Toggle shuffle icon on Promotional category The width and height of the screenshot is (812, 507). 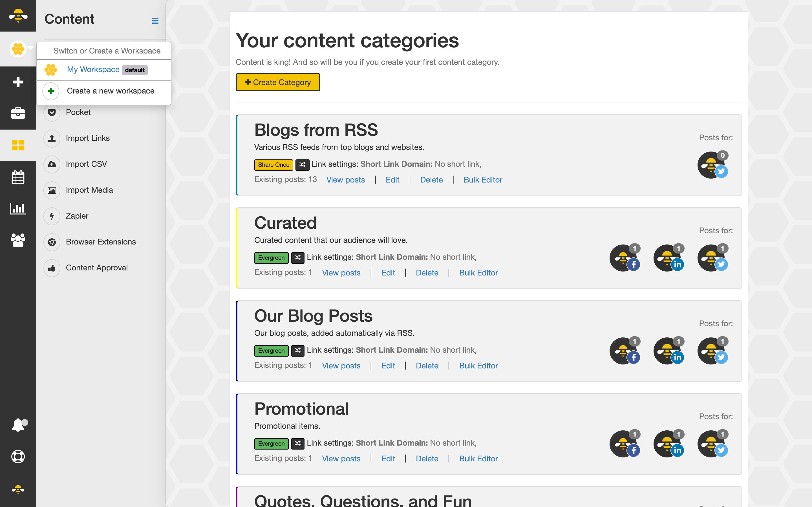click(x=297, y=443)
